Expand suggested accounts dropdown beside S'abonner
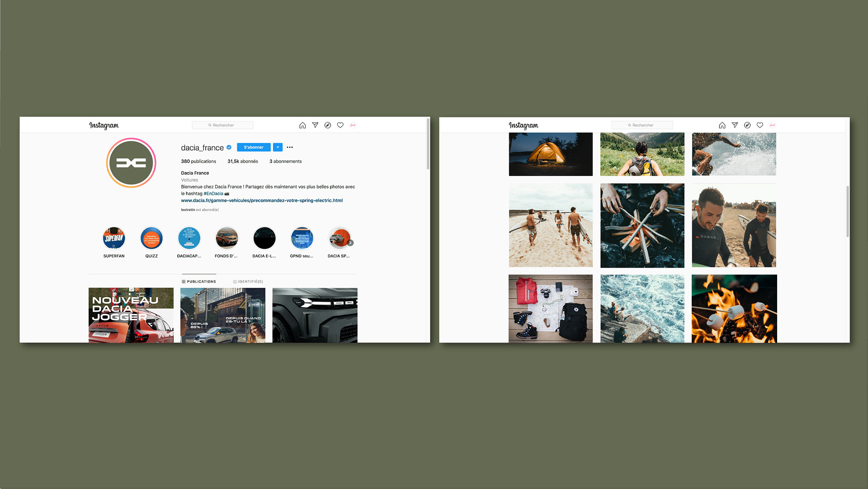868x489 pixels. (x=278, y=147)
